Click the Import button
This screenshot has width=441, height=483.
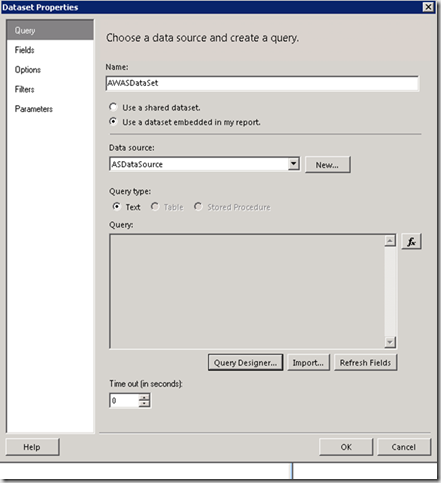308,363
